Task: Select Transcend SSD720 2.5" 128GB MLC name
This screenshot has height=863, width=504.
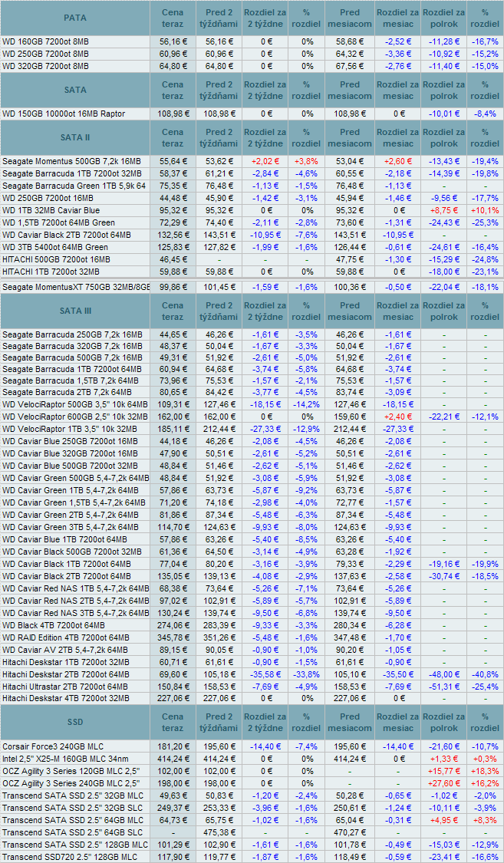Action: point(70,856)
